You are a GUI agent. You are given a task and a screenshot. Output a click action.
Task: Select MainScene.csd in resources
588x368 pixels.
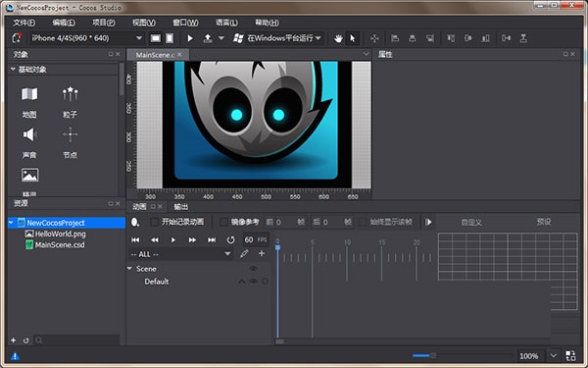point(55,244)
